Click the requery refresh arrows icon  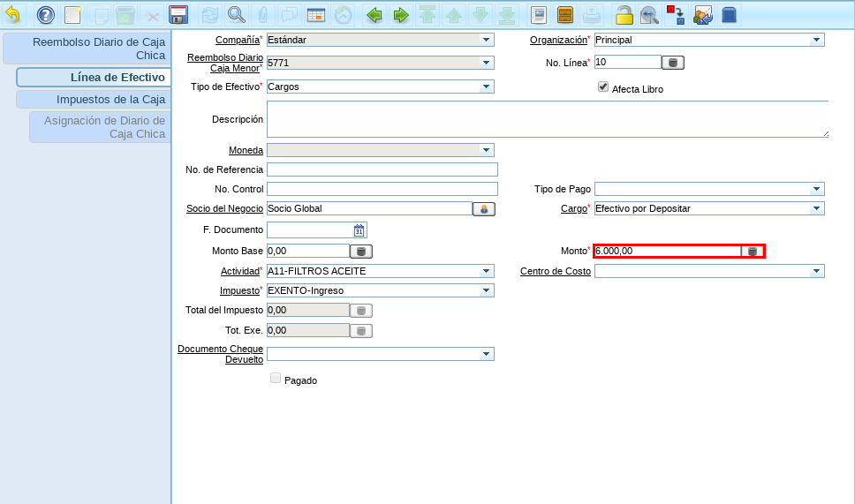(x=210, y=15)
